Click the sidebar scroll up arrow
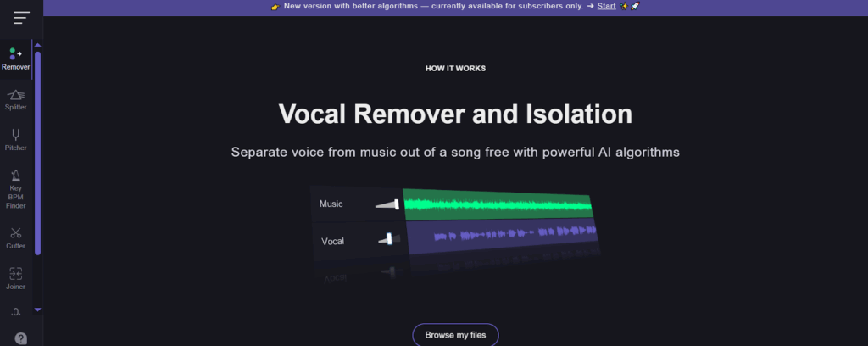The width and height of the screenshot is (868, 346). (37, 45)
